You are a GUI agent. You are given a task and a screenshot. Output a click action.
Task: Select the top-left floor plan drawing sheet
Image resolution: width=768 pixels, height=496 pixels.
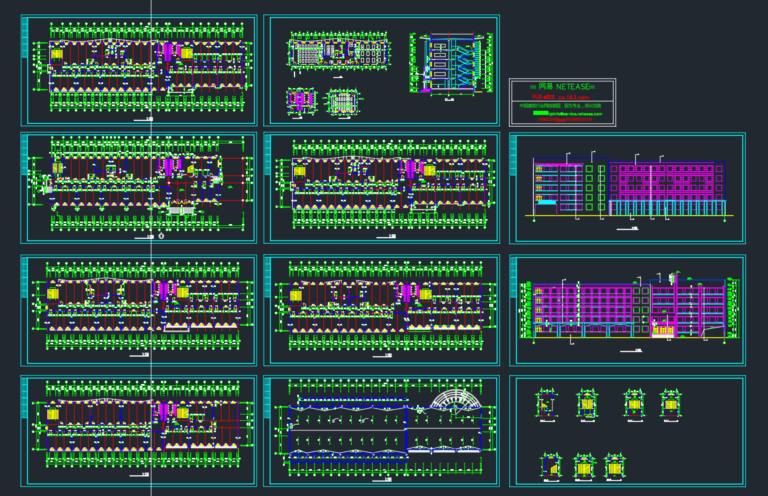pyautogui.click(x=139, y=70)
